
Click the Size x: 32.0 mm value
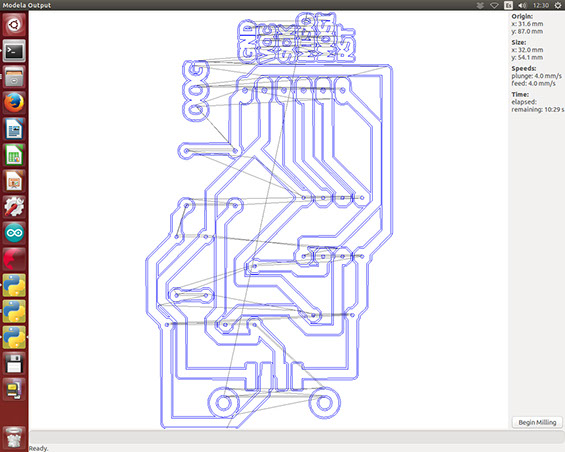tap(527, 50)
